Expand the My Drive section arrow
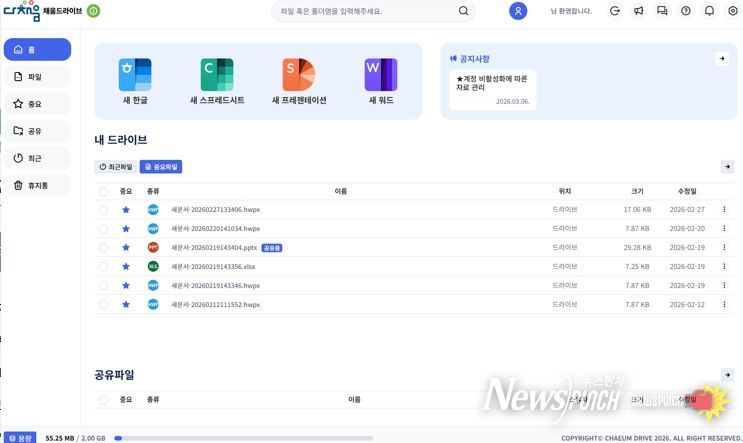 click(726, 167)
